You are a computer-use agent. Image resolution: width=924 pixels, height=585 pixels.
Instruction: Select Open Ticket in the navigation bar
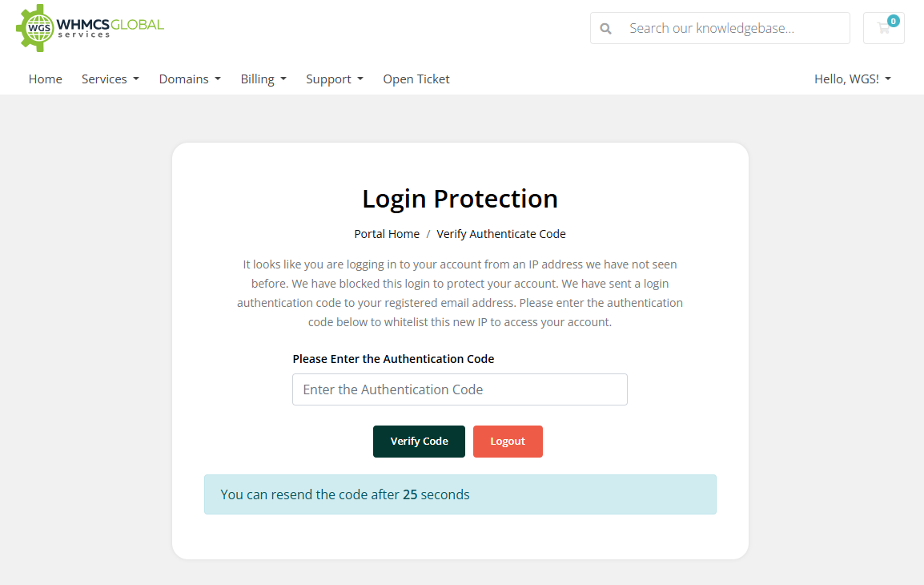(x=416, y=79)
